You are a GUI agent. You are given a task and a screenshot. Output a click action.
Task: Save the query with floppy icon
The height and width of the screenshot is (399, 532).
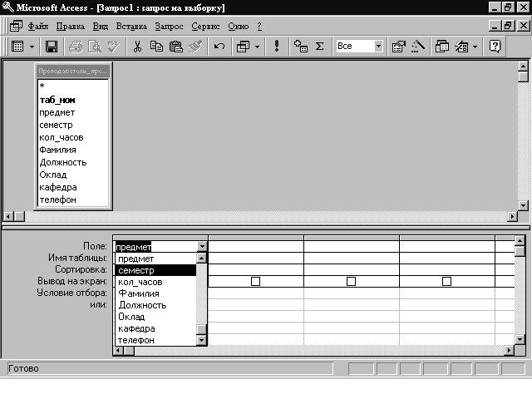click(x=52, y=47)
